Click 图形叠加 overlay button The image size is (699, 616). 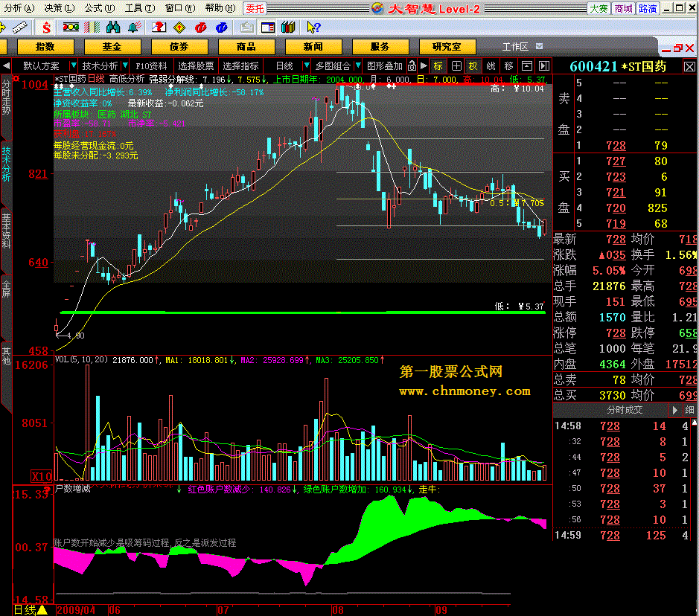(384, 66)
